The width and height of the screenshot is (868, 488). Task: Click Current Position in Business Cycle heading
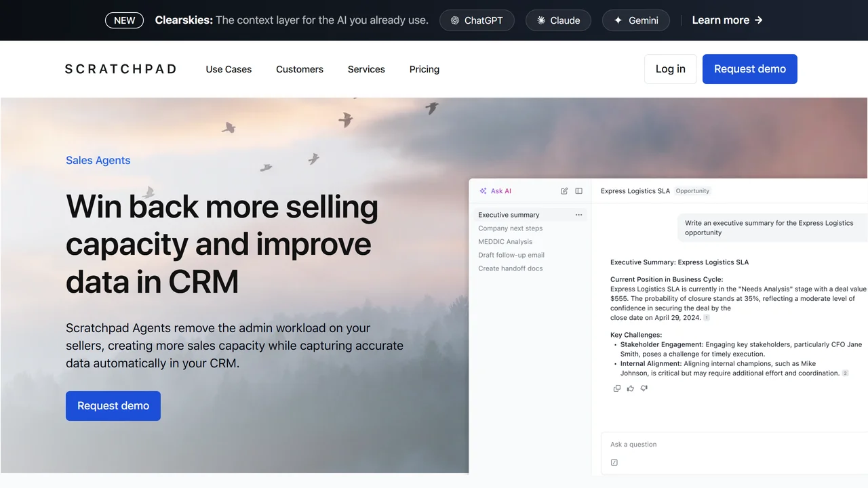coord(667,279)
